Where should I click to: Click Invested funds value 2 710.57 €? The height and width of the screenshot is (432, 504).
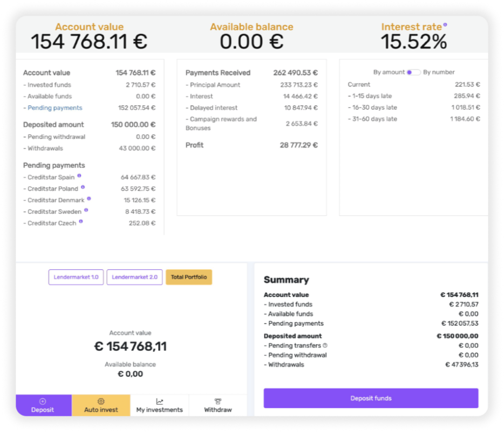click(x=140, y=85)
